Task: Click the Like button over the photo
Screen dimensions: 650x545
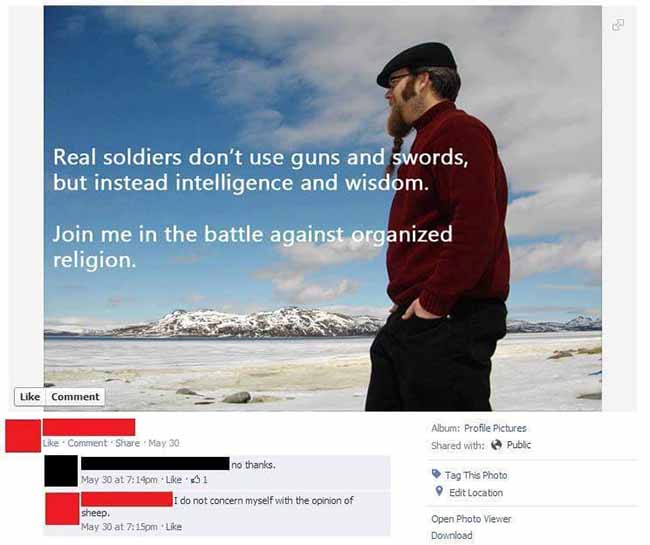Action: pos(30,397)
